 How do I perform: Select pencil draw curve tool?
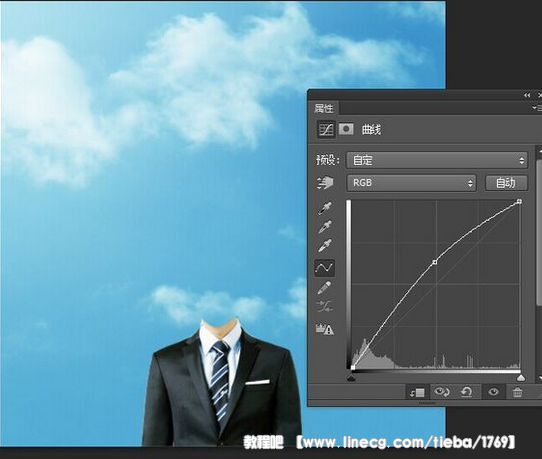(324, 288)
